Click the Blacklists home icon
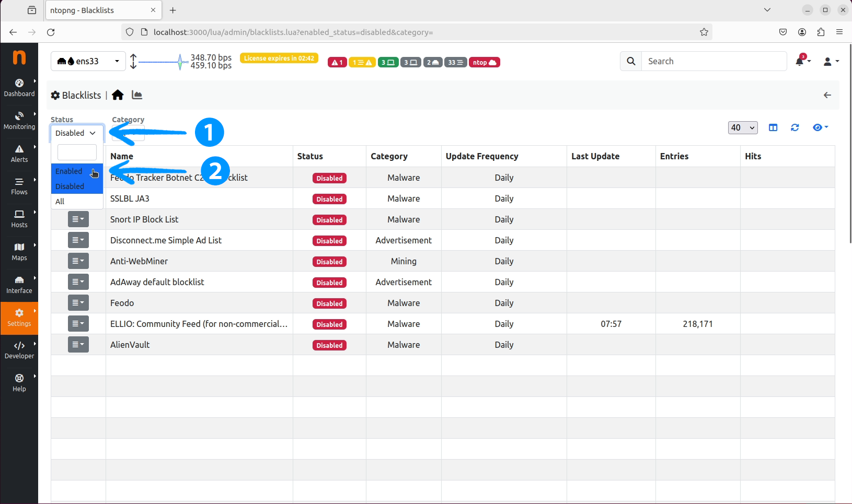852x504 pixels. coord(118,95)
